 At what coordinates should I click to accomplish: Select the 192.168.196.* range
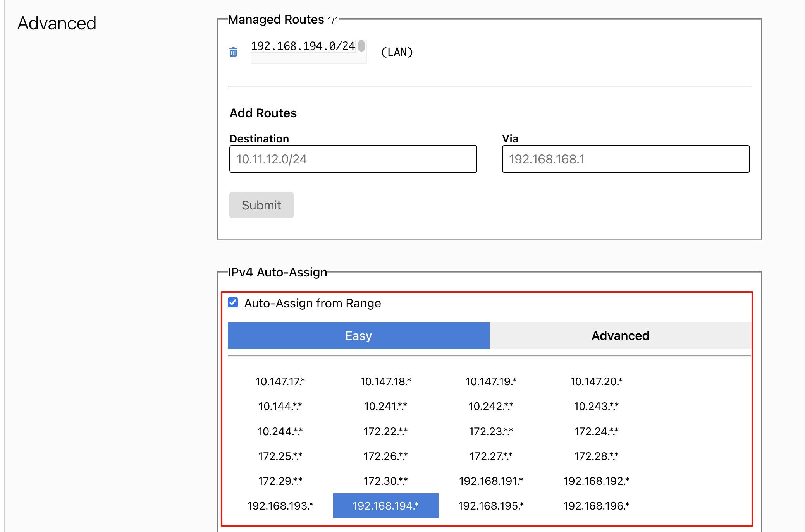click(596, 506)
